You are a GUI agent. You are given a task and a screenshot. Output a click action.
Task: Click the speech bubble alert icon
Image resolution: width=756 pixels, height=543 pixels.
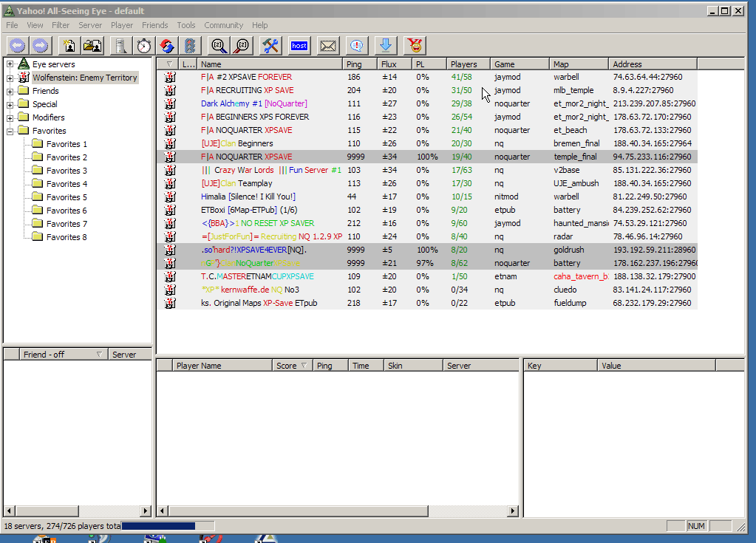pyautogui.click(x=357, y=46)
